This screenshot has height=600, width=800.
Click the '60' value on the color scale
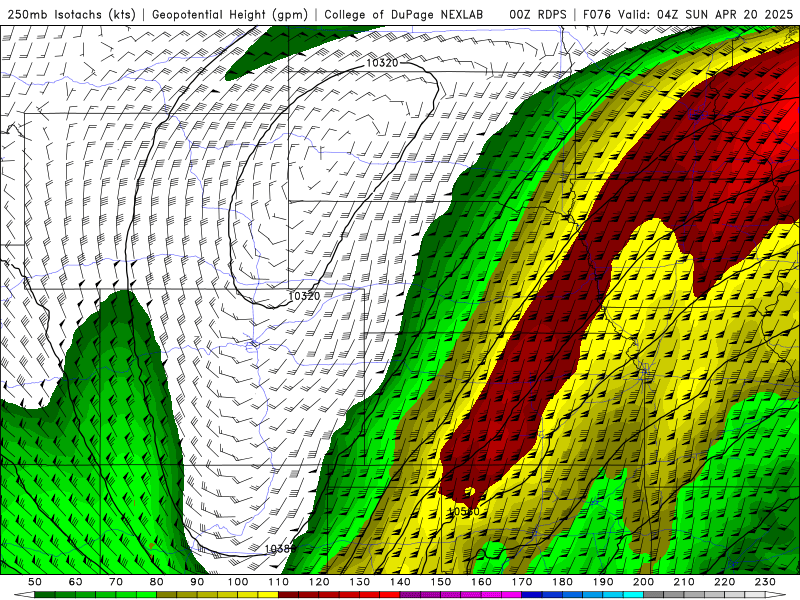tap(76, 582)
